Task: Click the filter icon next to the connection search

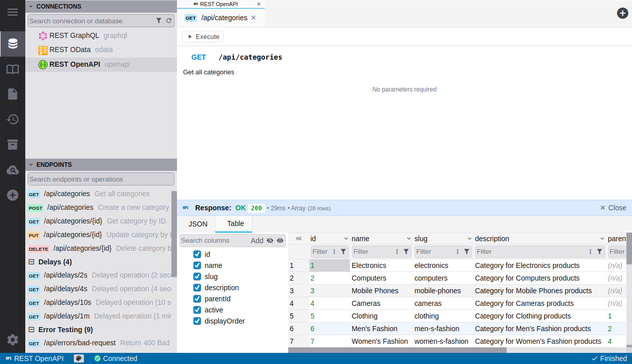Action: 159,21
